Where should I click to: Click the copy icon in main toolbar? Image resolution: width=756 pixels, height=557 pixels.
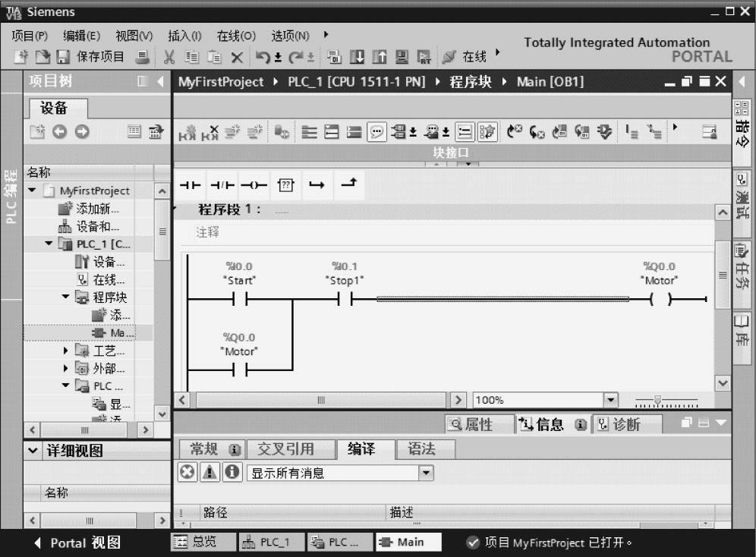pyautogui.click(x=192, y=58)
